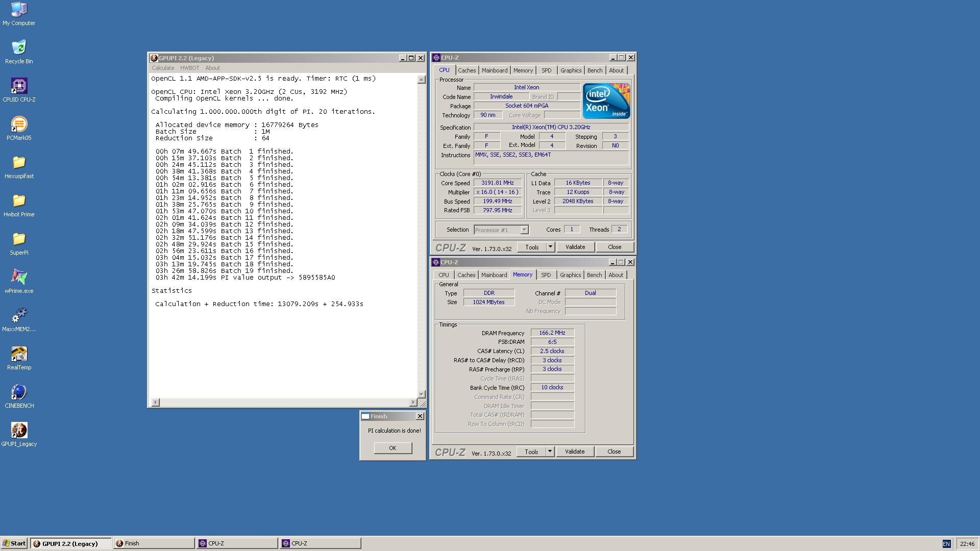Click the Calculation + Reduction time statistics line
Screen dimensions: 980x551
point(259,304)
